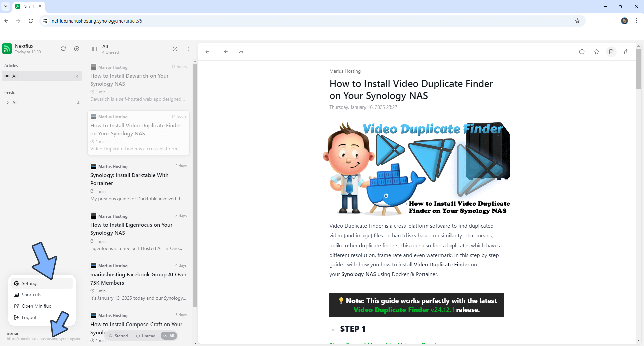644x346 pixels.
Task: Choose Open Miniflux menu item
Action: [x=42, y=306]
